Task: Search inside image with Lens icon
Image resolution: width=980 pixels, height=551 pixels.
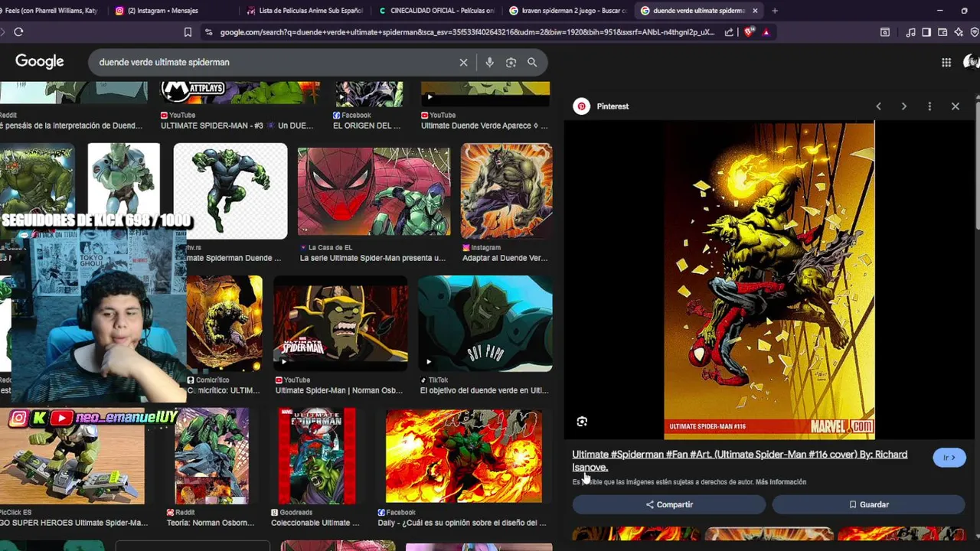Action: tap(582, 422)
